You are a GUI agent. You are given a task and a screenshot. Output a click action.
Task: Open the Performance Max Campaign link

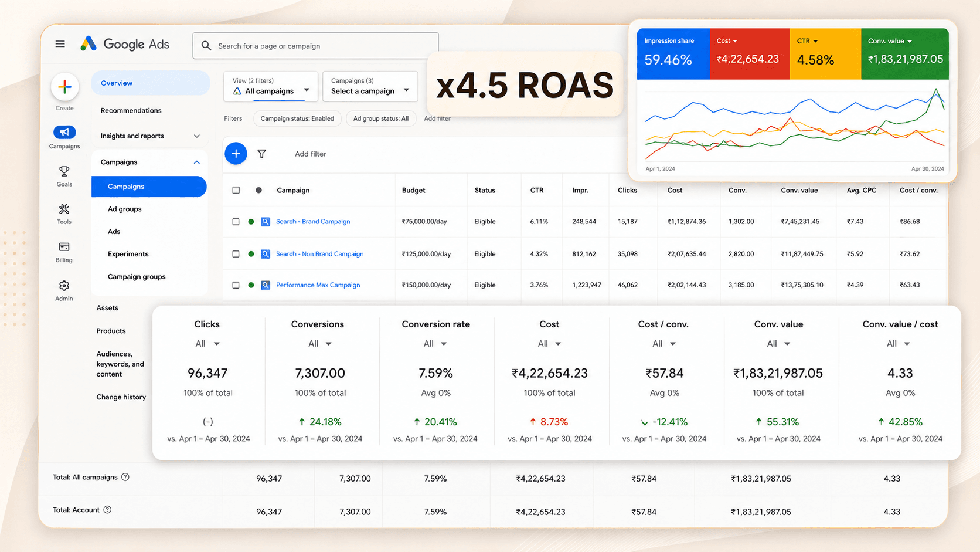tap(318, 285)
